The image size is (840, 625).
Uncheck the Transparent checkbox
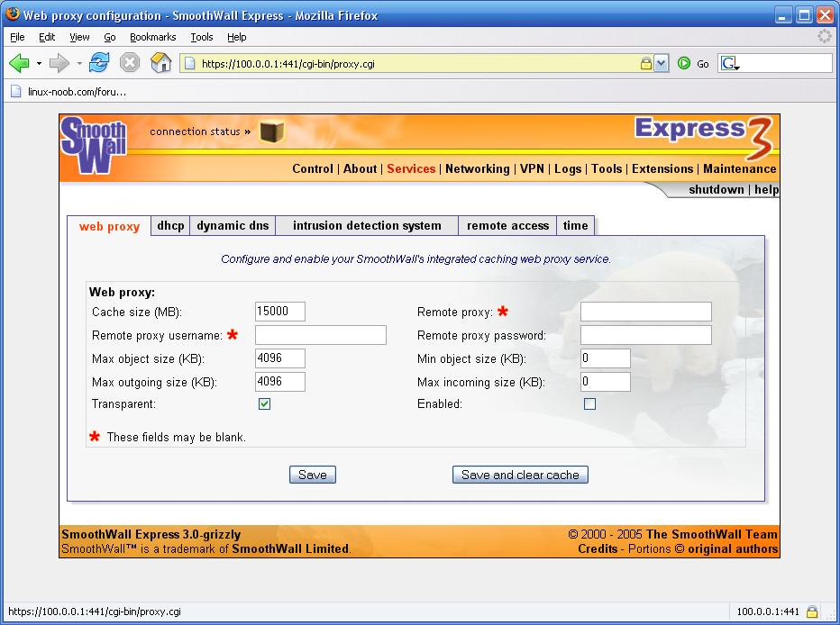[x=264, y=404]
